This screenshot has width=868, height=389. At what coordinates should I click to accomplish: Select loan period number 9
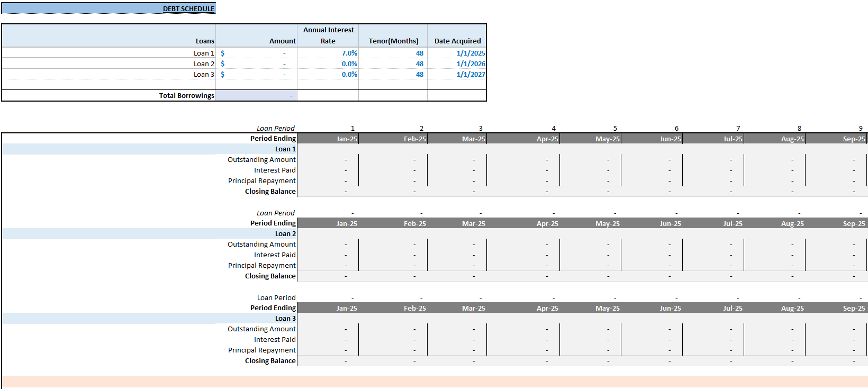coord(861,128)
